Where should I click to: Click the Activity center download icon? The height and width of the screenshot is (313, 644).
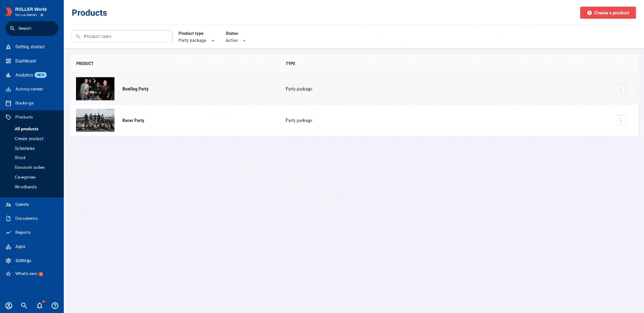coord(8,89)
